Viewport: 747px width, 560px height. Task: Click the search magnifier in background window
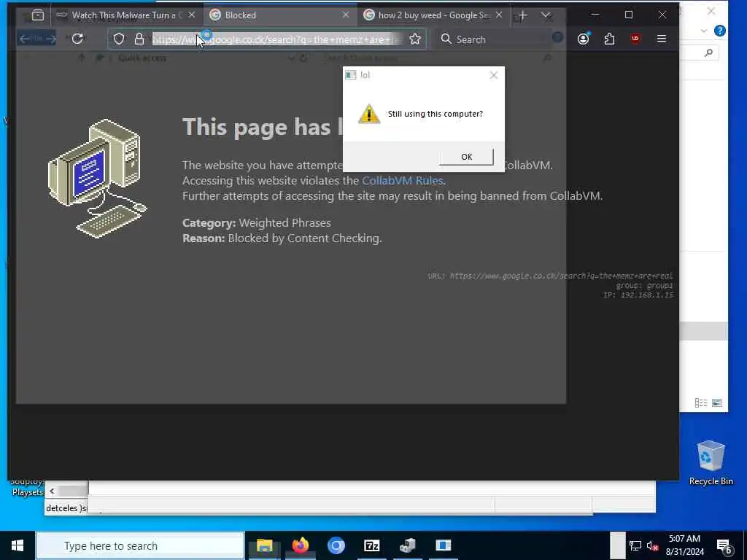click(x=708, y=52)
